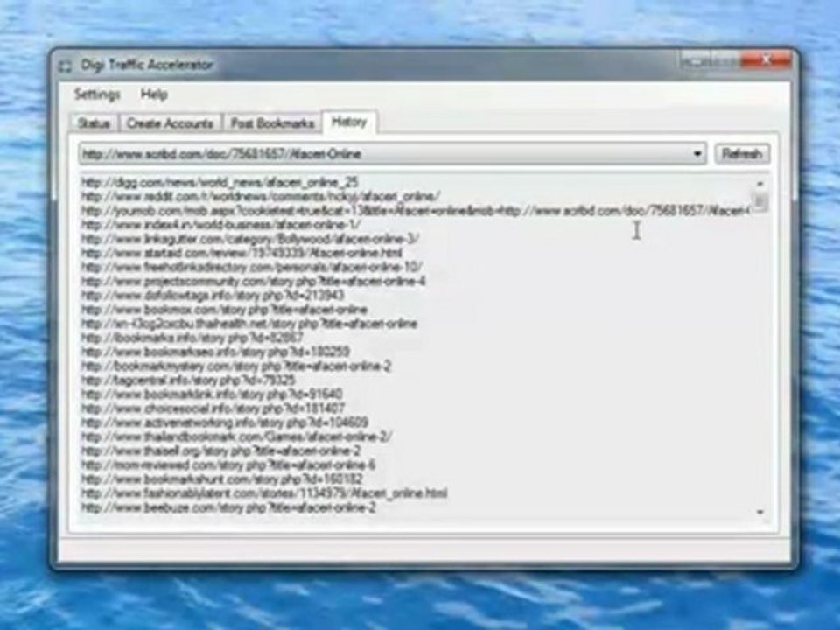Click the projectscommunity.com story URL line
The width and height of the screenshot is (840, 630).
tap(254, 281)
